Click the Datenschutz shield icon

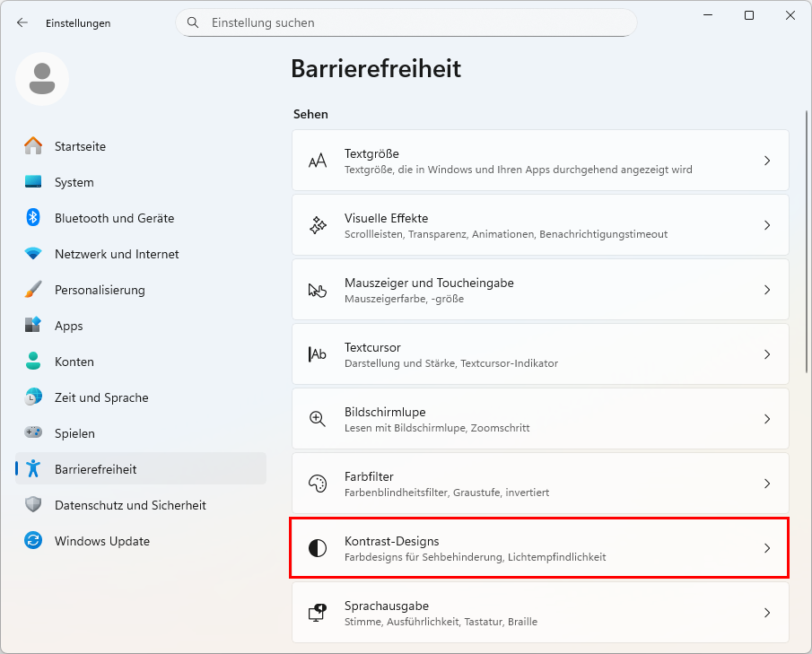(33, 504)
